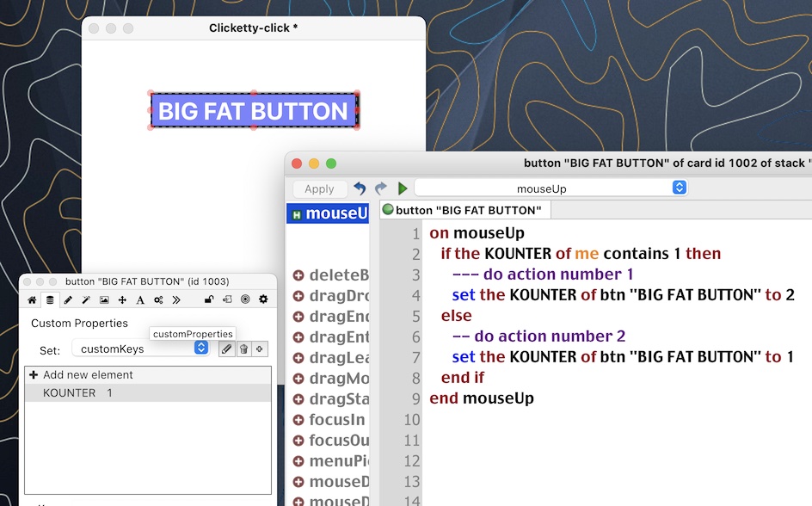Click the green run arrow in script editor
Viewport: 812px width, 506px height.
pyautogui.click(x=402, y=188)
